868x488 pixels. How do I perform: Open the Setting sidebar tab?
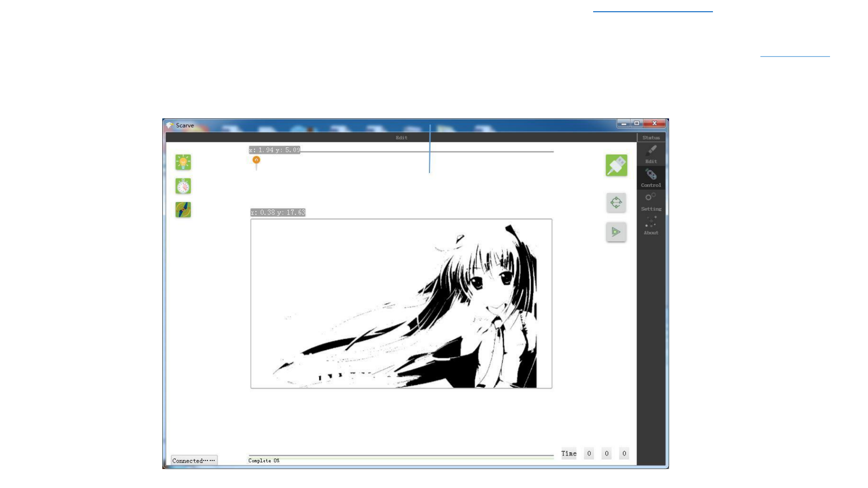click(x=651, y=202)
